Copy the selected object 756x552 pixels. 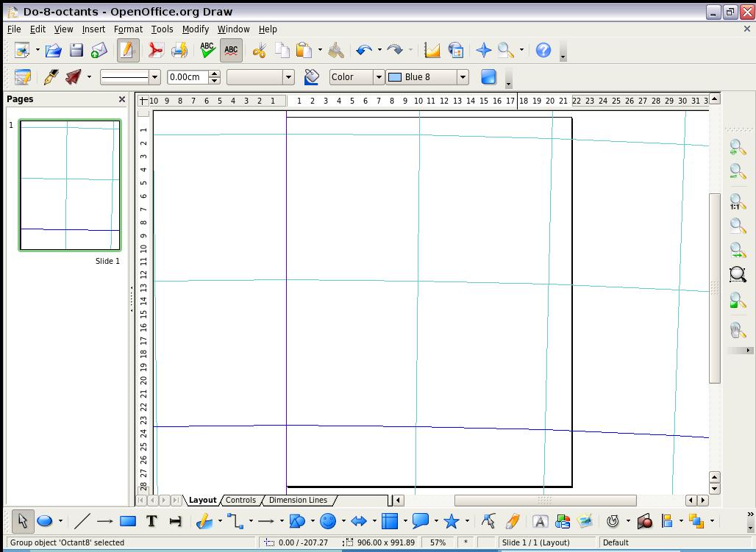pos(282,50)
